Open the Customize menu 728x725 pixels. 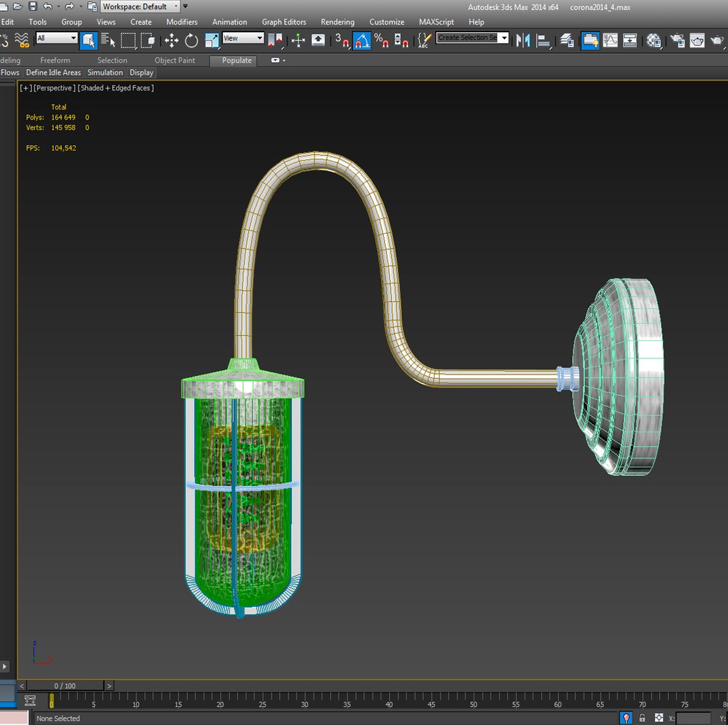click(386, 22)
